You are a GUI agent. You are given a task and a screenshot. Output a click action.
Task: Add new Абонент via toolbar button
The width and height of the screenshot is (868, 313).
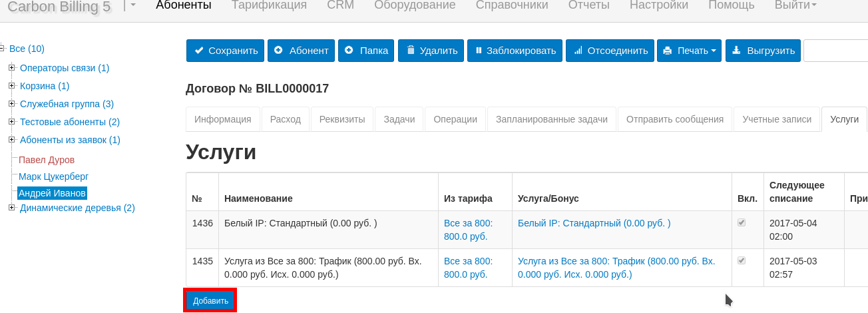point(301,51)
